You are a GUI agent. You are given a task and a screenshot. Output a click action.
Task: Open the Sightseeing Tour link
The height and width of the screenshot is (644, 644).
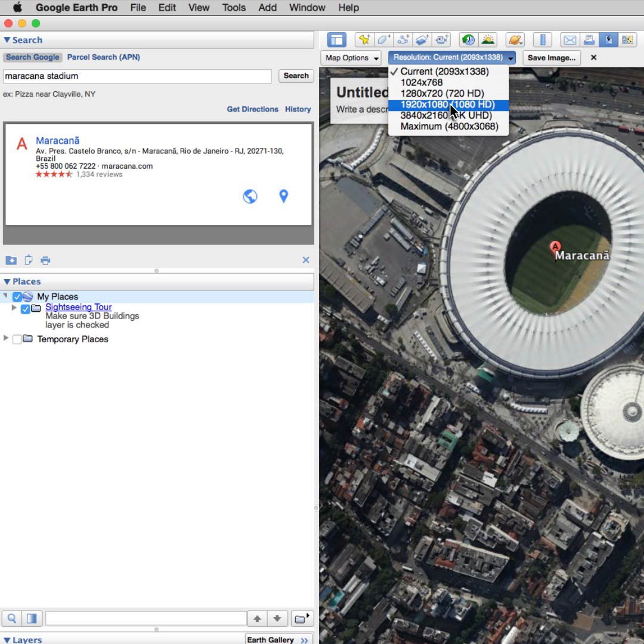coord(79,307)
